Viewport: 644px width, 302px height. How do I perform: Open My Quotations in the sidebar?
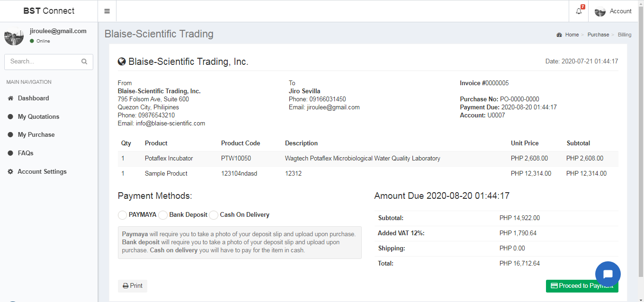[x=38, y=117]
